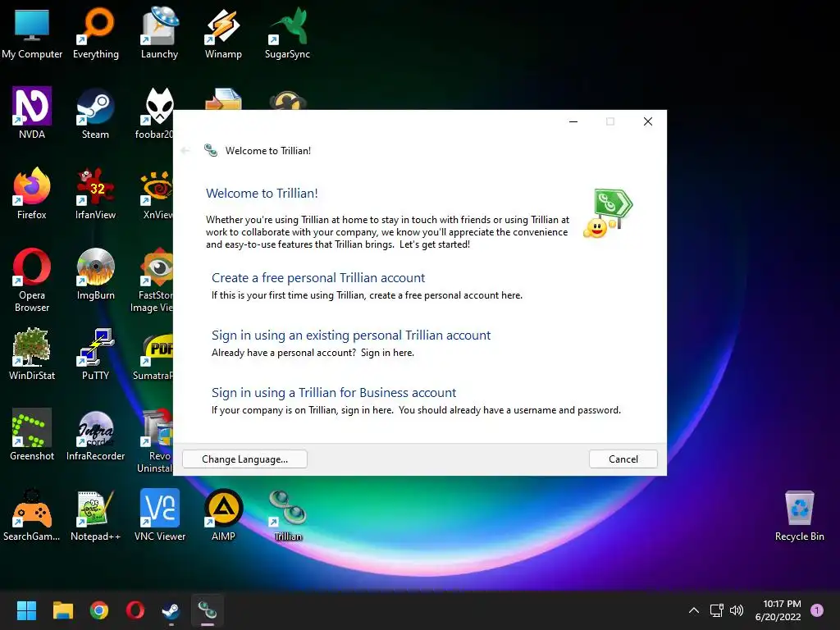Image resolution: width=840 pixels, height=630 pixels.
Task: Select the Notepad++ desktop shortcut
Action: point(95,515)
